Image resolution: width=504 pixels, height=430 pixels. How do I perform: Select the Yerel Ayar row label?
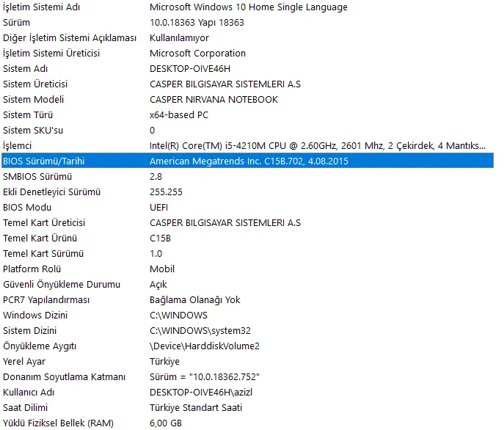click(x=24, y=362)
